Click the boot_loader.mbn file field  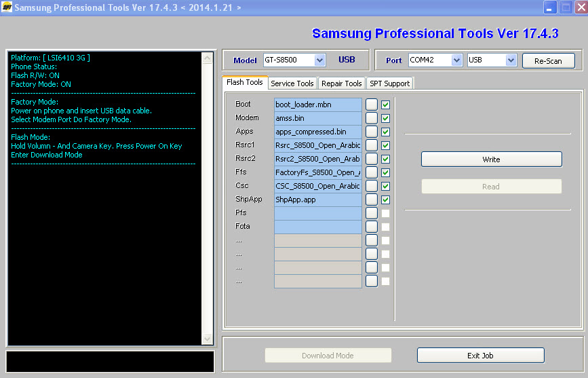coord(318,105)
